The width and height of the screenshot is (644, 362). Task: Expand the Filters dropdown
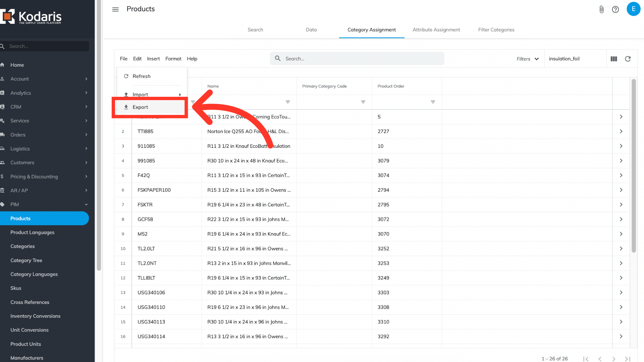[x=528, y=59]
